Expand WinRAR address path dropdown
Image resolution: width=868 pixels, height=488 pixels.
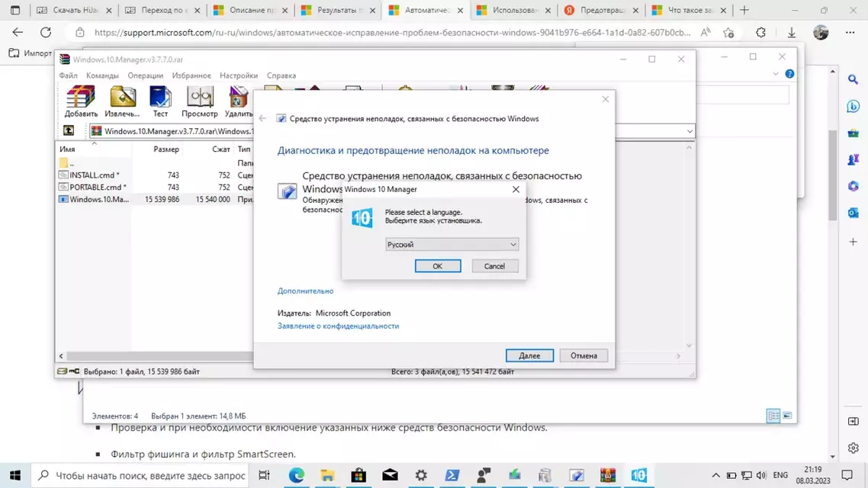(690, 131)
